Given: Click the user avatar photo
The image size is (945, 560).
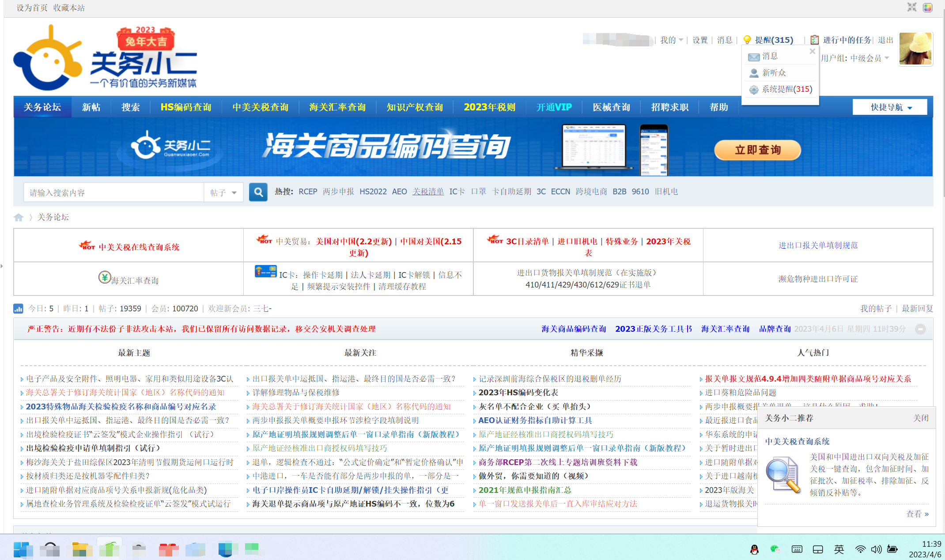Looking at the screenshot, I should (x=915, y=49).
